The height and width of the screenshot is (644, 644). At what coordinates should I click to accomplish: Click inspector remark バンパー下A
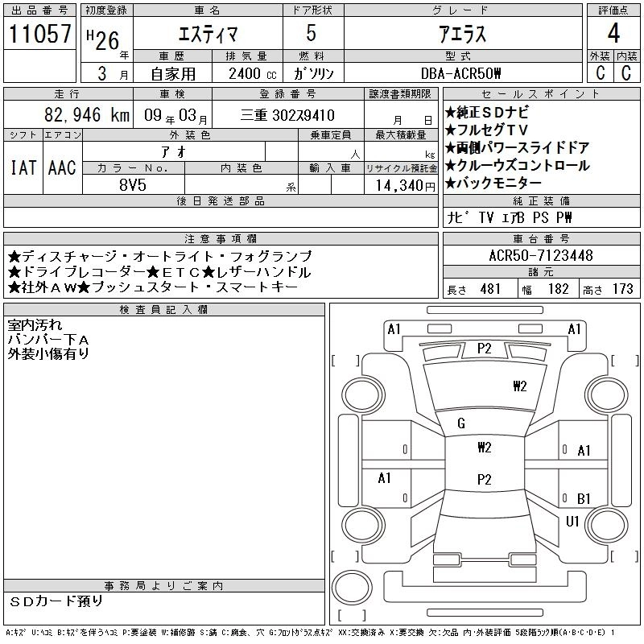click(48, 340)
